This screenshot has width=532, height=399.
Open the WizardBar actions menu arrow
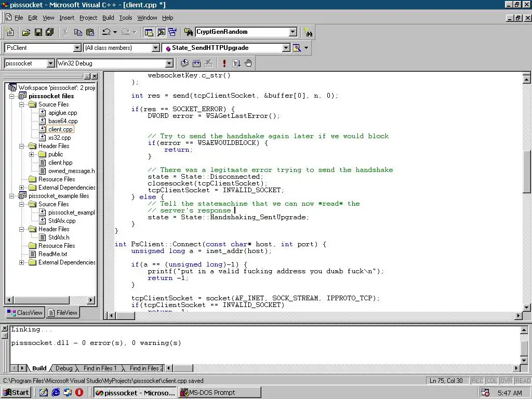(306, 48)
